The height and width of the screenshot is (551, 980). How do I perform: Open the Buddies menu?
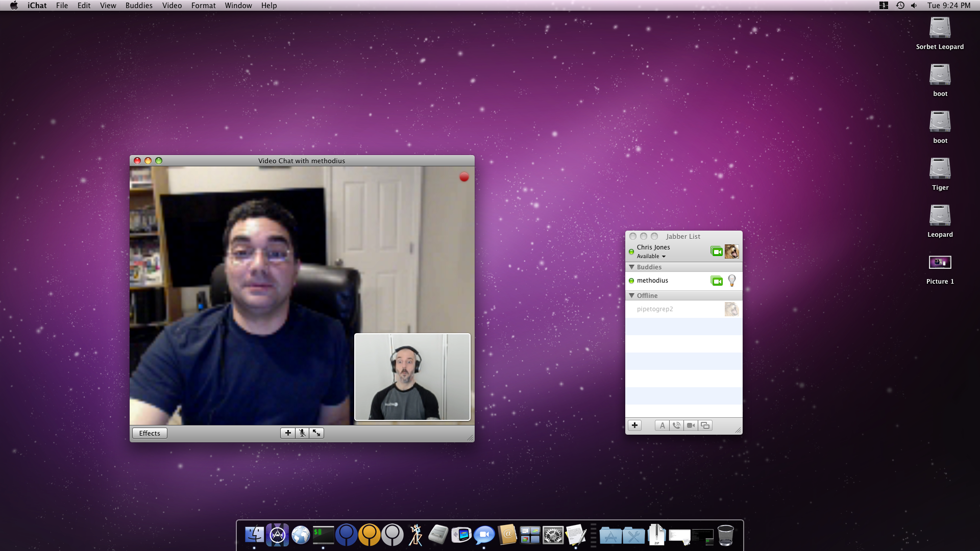pyautogui.click(x=139, y=6)
